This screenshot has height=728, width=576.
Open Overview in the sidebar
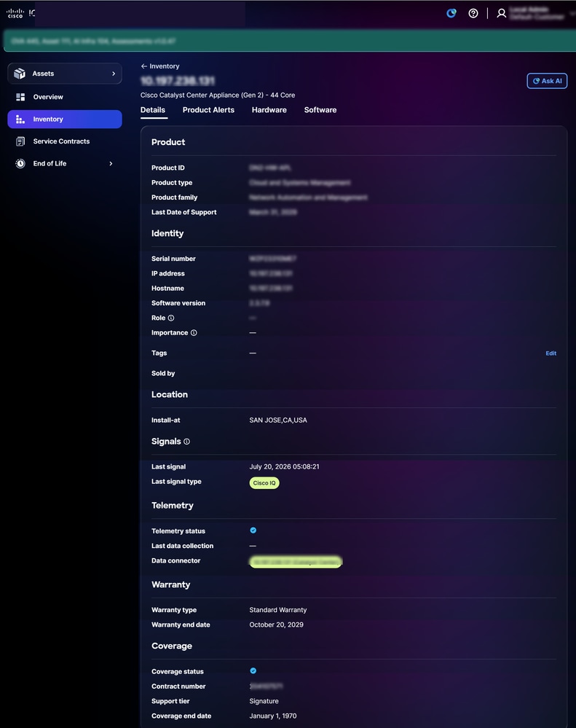point(65,97)
